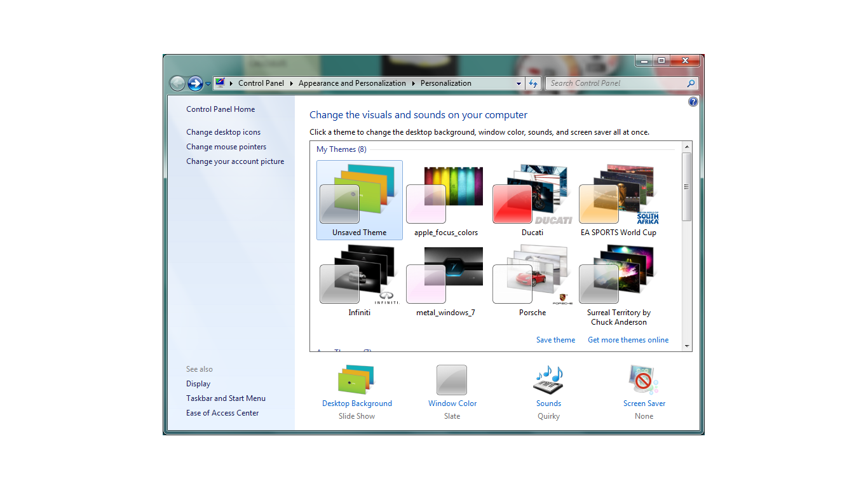The image size is (868, 488).
Task: Click the Quirky sound scheme label
Action: tap(548, 416)
